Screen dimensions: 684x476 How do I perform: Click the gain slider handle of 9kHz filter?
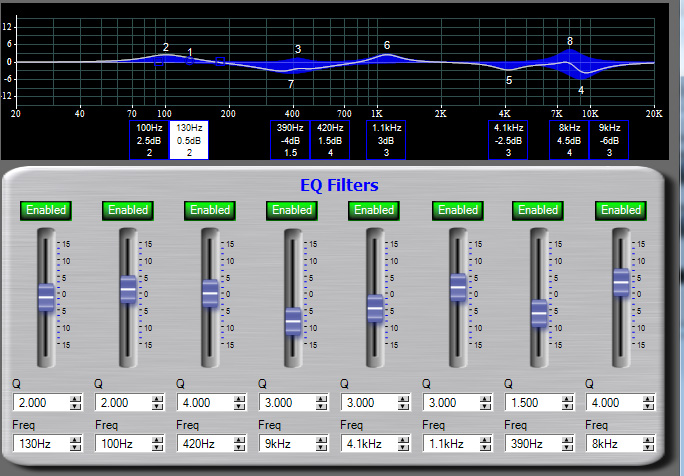(293, 321)
